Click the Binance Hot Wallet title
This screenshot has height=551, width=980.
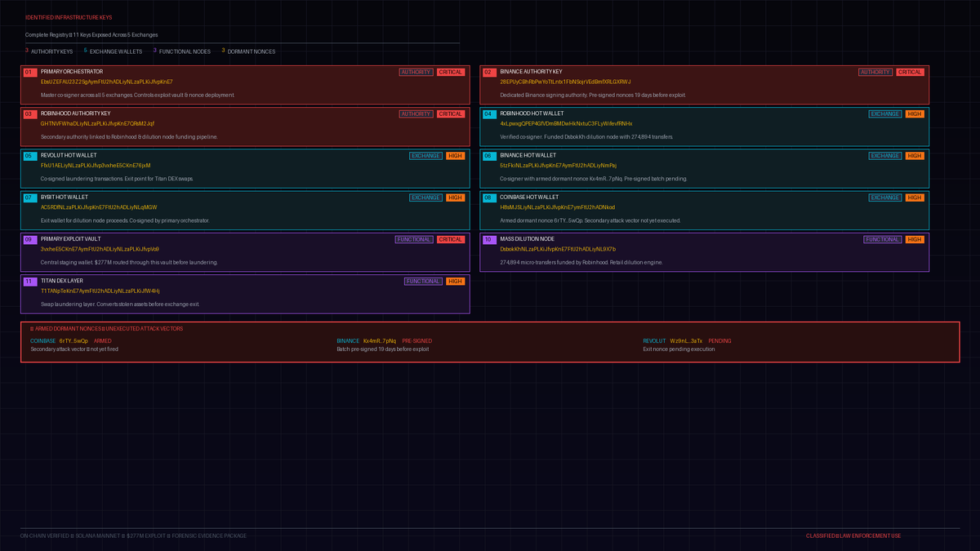528,155
